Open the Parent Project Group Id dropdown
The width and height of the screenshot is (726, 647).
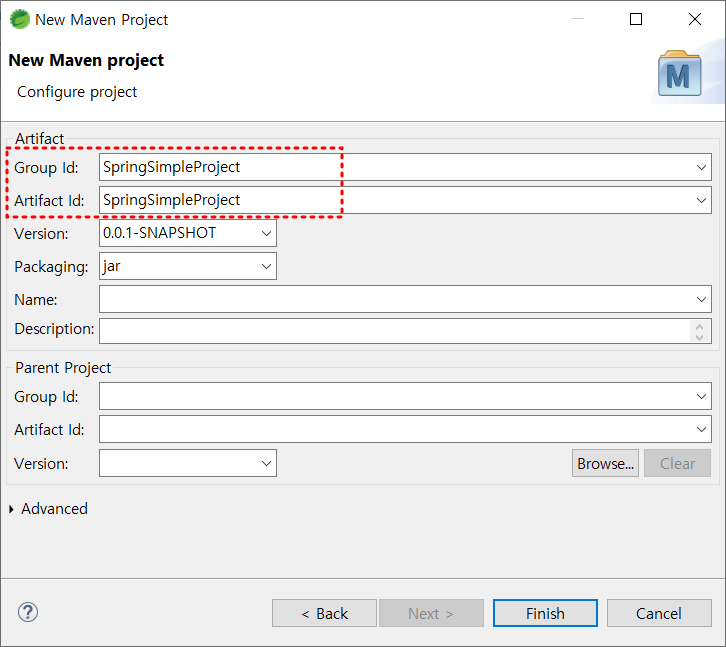click(701, 396)
